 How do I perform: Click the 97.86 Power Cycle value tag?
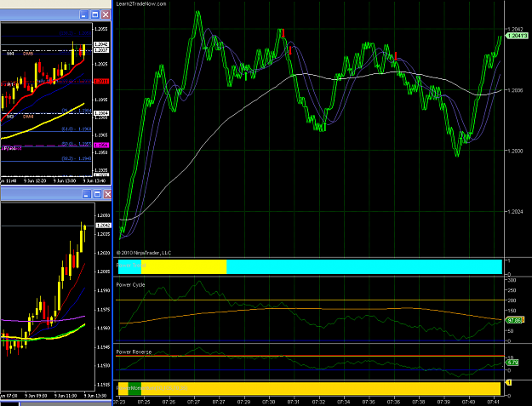[515, 320]
